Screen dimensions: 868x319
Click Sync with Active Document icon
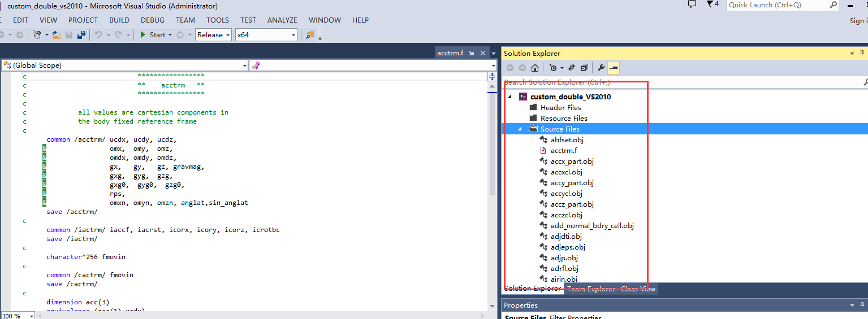point(572,68)
